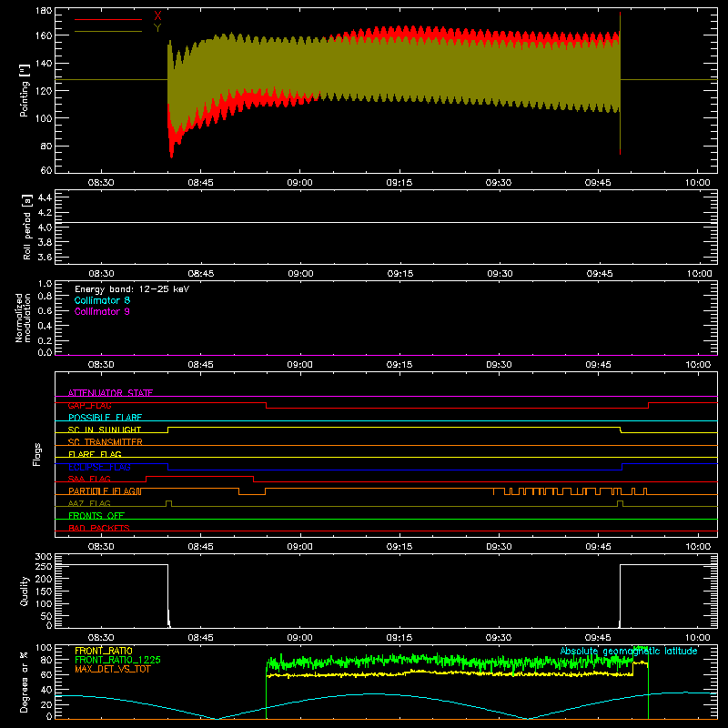Viewport: 728px width, 728px height.
Task: Select the SC_TRANSMITTER flag label
Action: [x=106, y=442]
